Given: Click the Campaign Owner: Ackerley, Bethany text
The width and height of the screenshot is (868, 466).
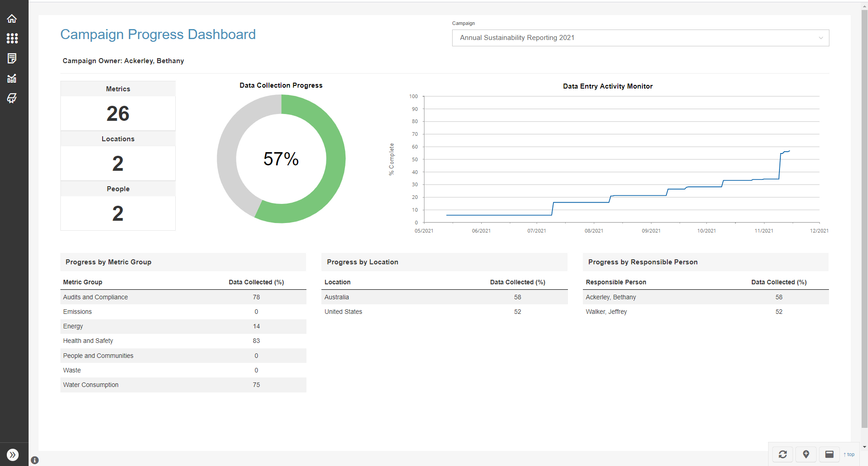Looking at the screenshot, I should tap(123, 61).
